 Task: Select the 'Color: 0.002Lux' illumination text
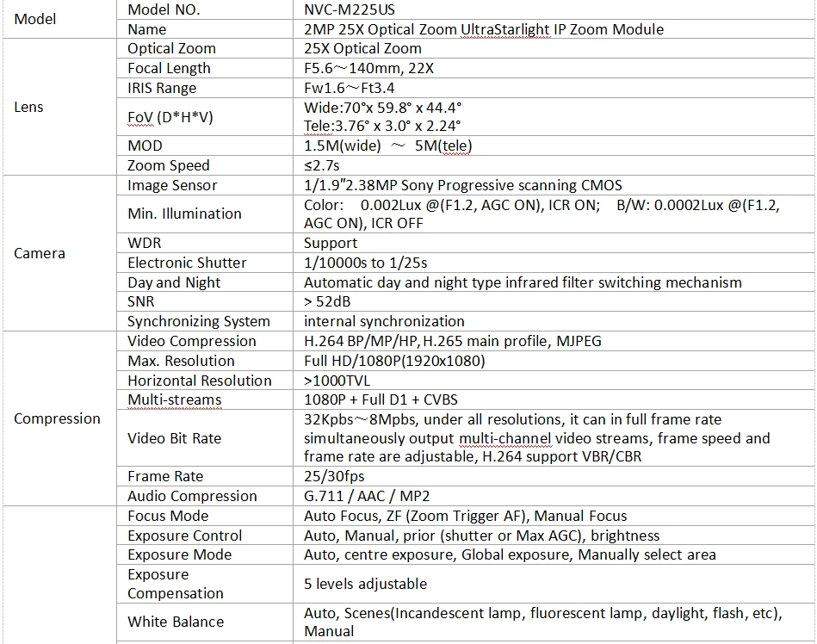coord(363,205)
